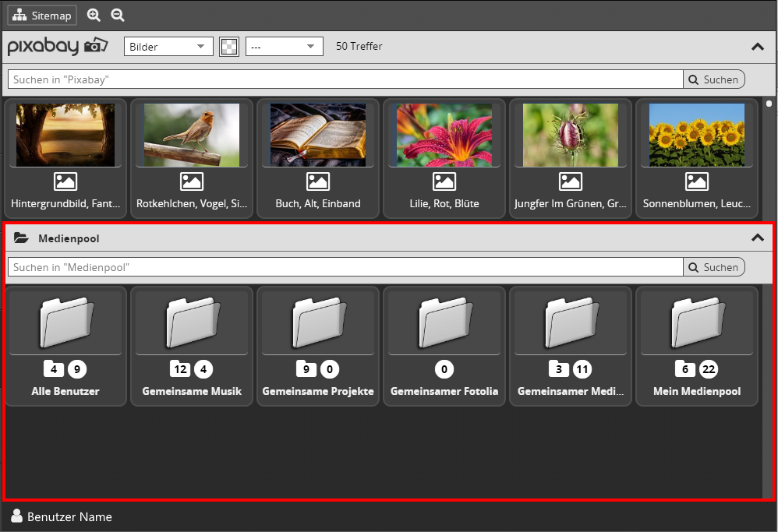Click the Pixabay logo
This screenshot has width=778, height=532.
[58, 46]
